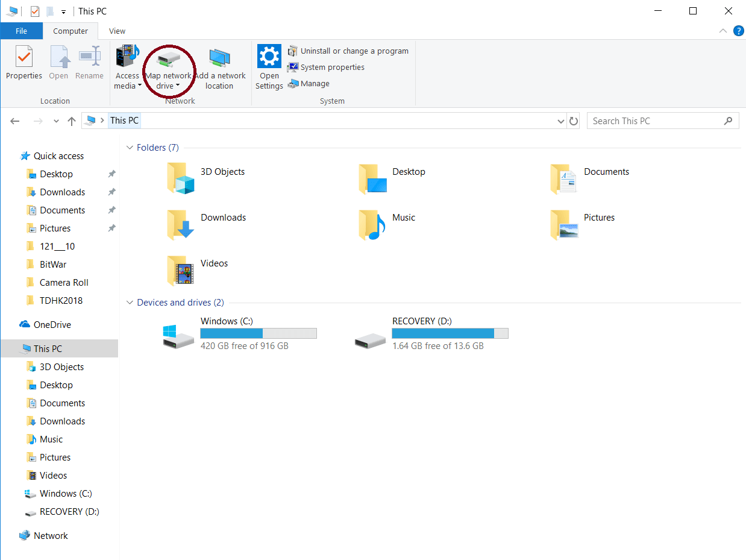Refresh the This PC view
The width and height of the screenshot is (746, 560).
(x=574, y=121)
